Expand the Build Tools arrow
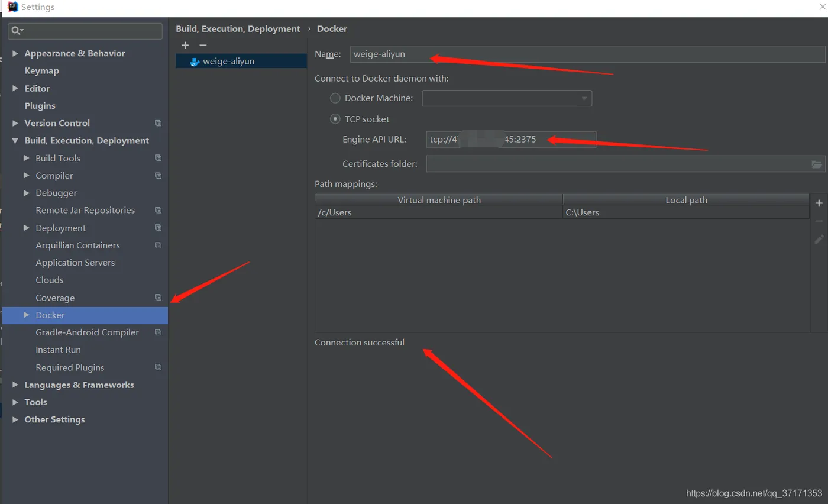The image size is (828, 504). pyautogui.click(x=27, y=158)
